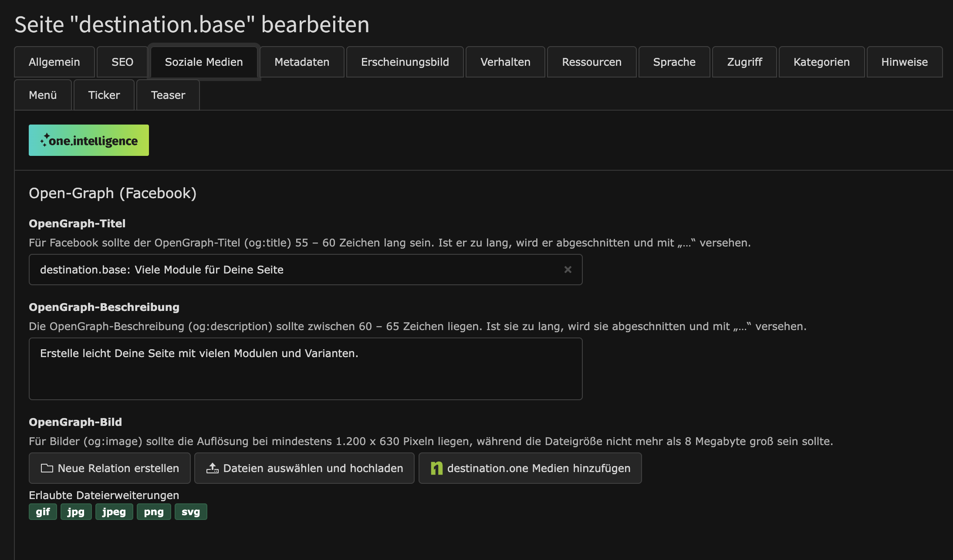Viewport: 953px width, 560px height.
Task: Open the Erscheinungsbild tab
Action: [x=405, y=62]
